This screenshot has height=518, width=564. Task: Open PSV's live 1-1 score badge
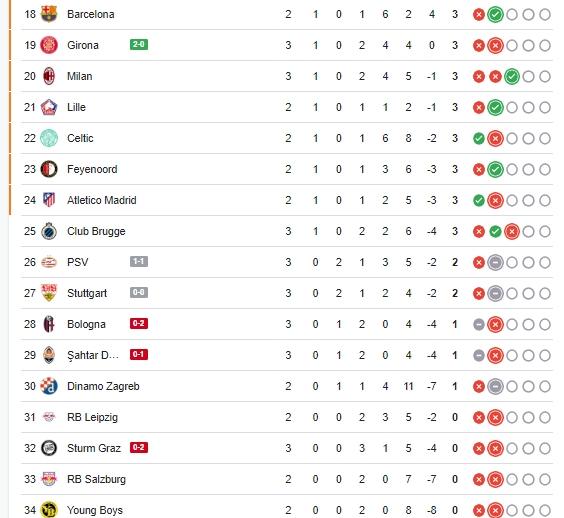tap(139, 262)
